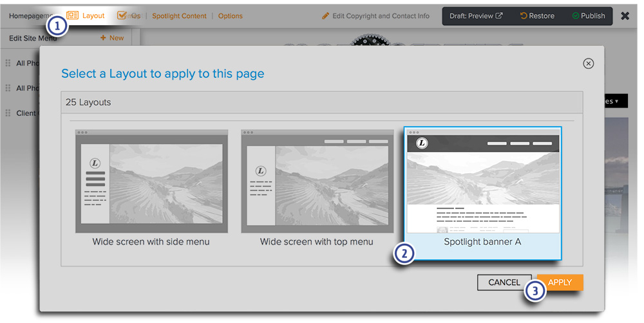Click the Restore button
This screenshot has width=644, height=323.
tap(537, 16)
